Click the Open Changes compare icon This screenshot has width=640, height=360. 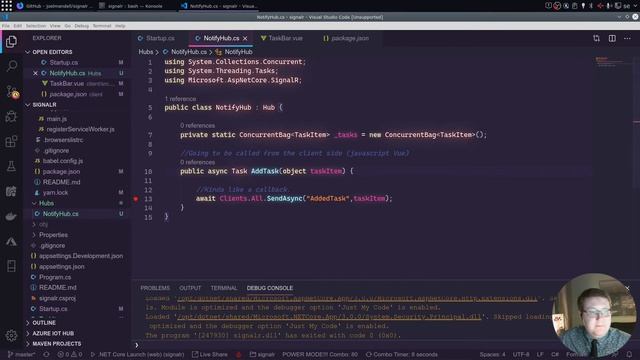coord(596,38)
